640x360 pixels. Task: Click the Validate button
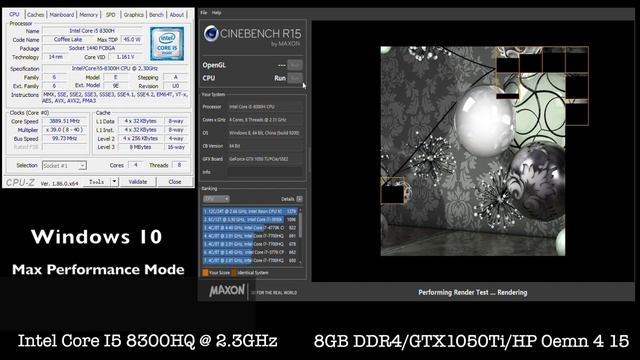pos(138,182)
